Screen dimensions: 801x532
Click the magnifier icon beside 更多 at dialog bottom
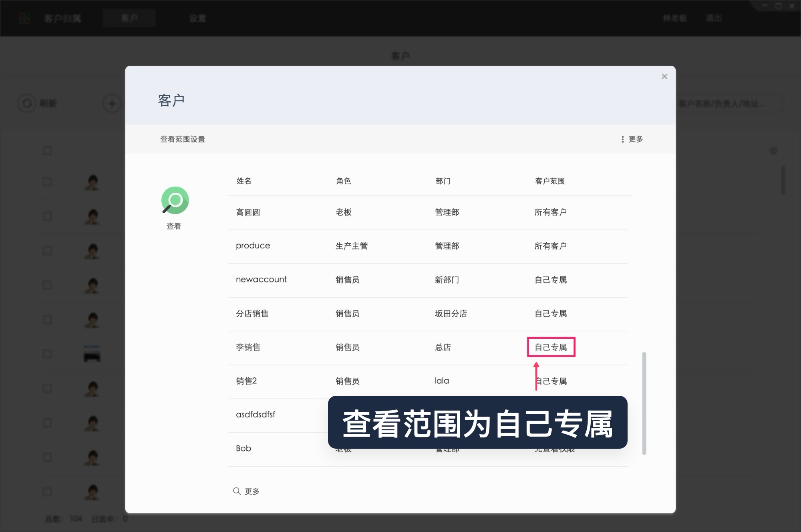tap(236, 490)
